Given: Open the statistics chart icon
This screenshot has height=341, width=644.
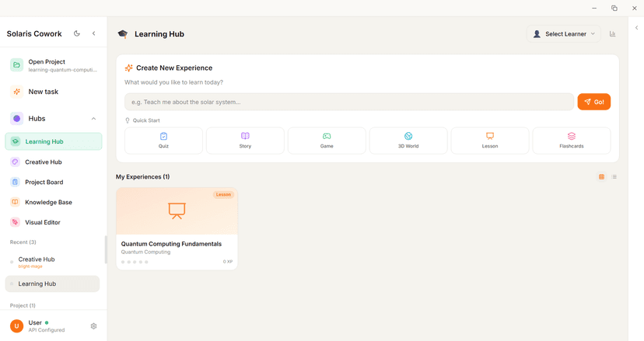Looking at the screenshot, I should 612,34.
